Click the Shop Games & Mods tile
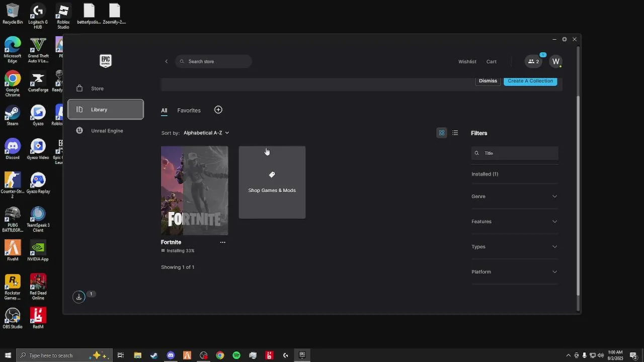Viewport: 644px width, 362px height. click(272, 183)
